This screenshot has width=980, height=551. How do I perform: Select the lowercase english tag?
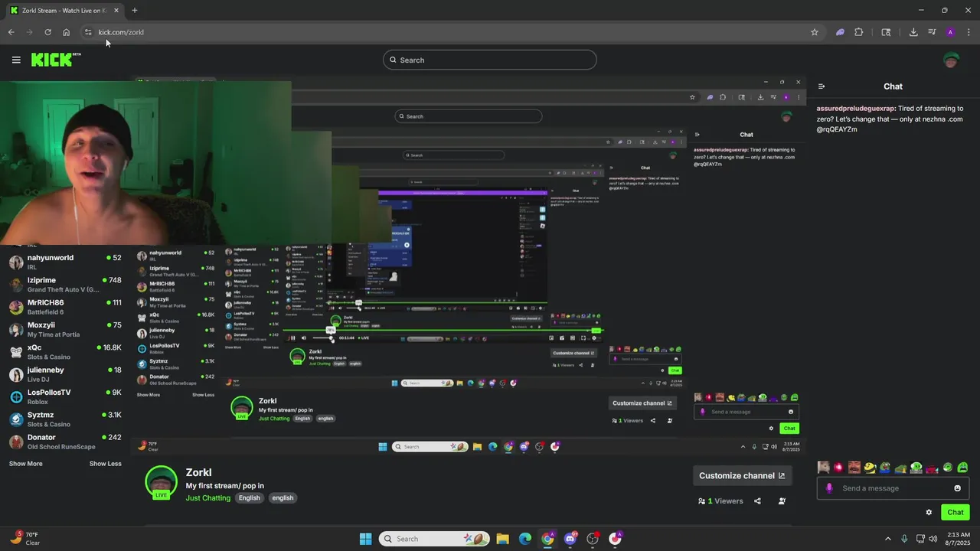pyautogui.click(x=283, y=498)
